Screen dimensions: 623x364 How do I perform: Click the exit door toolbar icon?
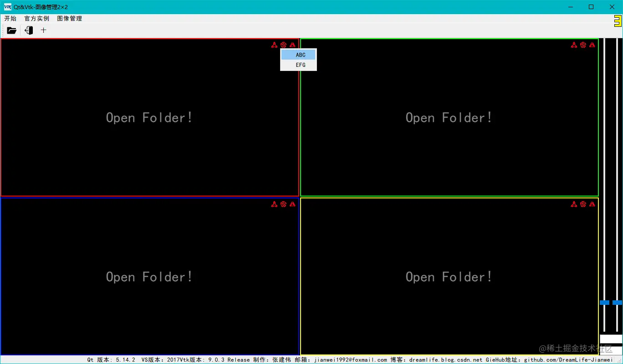click(29, 30)
